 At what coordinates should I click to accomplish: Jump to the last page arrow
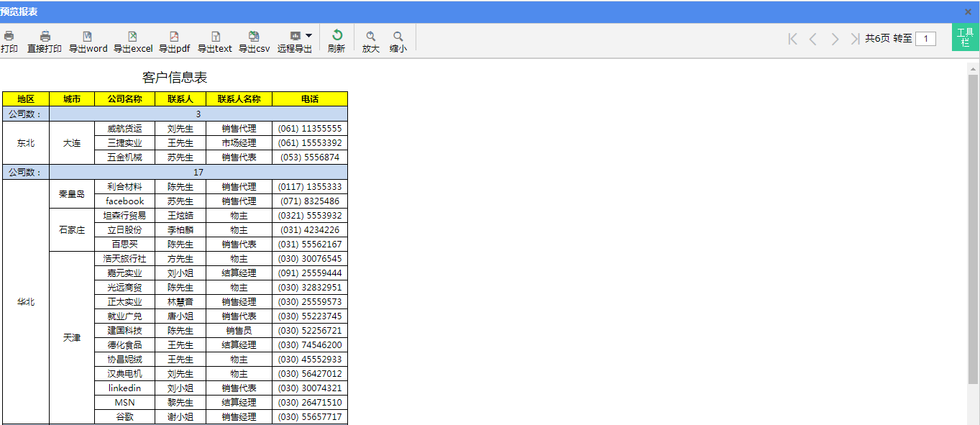click(x=855, y=39)
